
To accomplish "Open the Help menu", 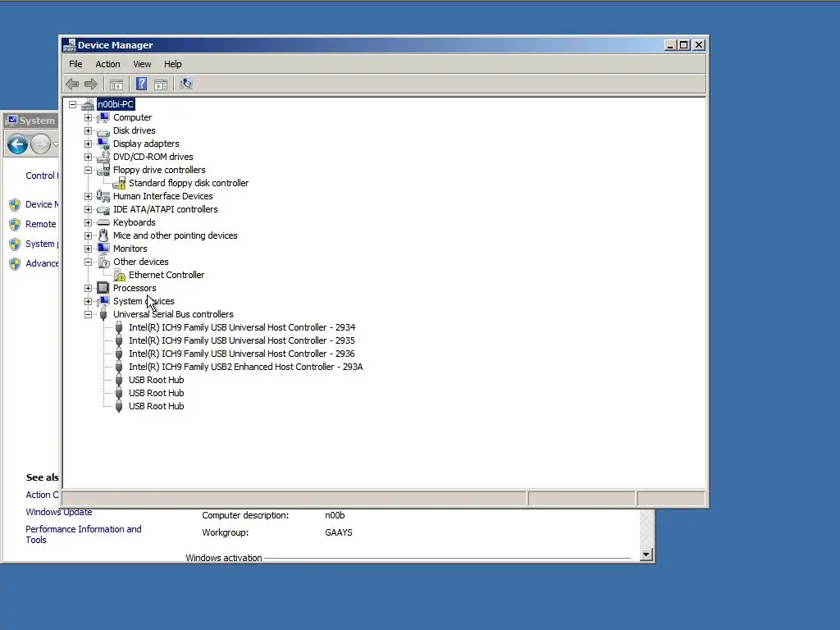I will click(172, 64).
